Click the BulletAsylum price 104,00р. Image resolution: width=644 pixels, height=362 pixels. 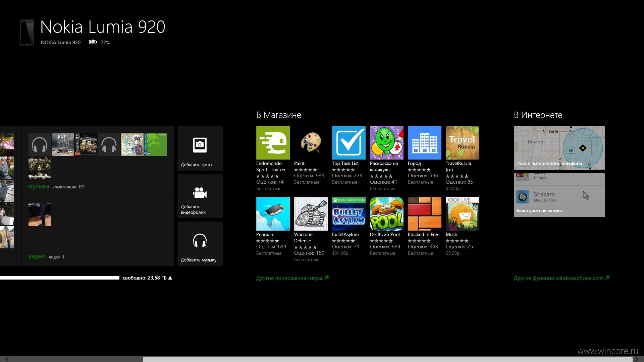(341, 253)
